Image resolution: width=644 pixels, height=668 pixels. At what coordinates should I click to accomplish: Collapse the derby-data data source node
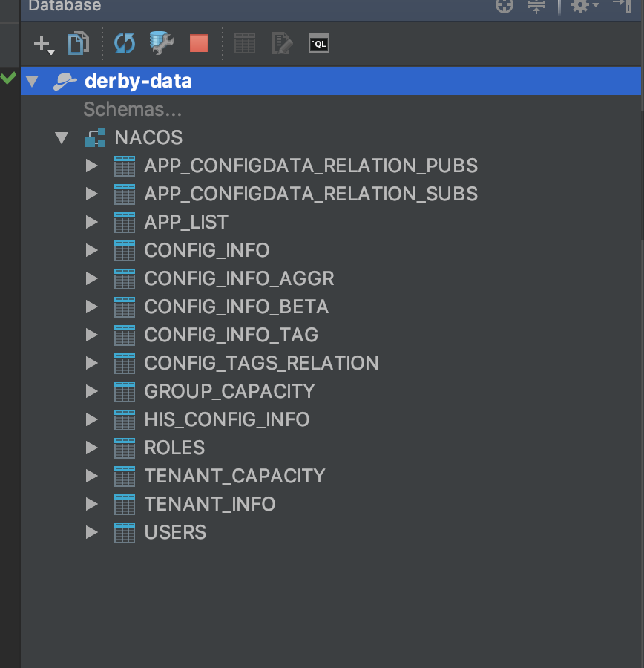pyautogui.click(x=32, y=81)
